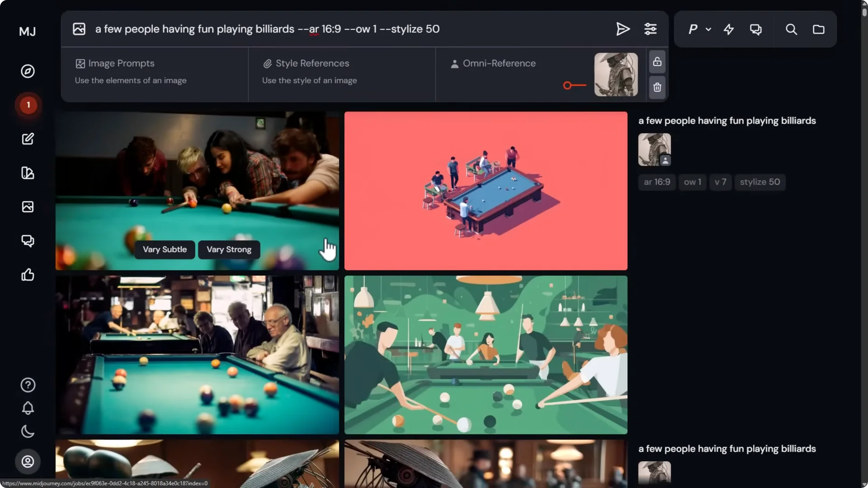Open the isometric pink billiards image
The width and height of the screenshot is (868, 488).
(x=486, y=191)
